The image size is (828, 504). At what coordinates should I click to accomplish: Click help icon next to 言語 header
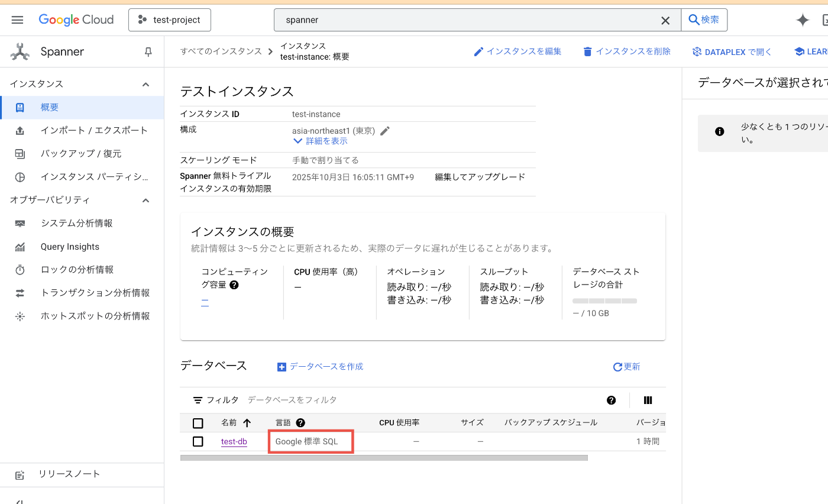[x=300, y=423]
